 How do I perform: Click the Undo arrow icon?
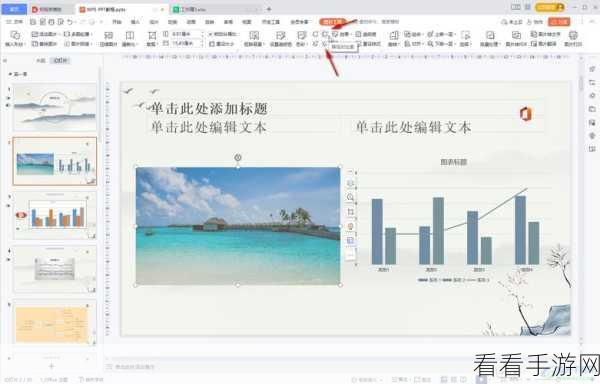coord(70,22)
